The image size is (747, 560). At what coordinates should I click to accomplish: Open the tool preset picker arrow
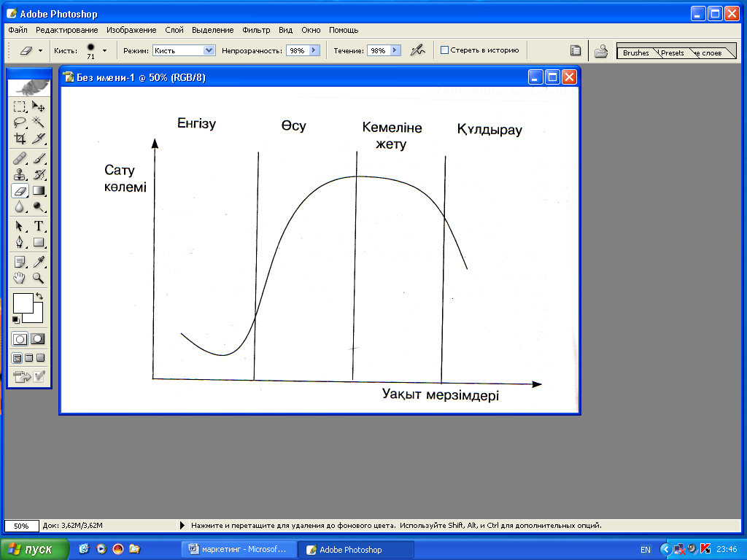pos(40,50)
